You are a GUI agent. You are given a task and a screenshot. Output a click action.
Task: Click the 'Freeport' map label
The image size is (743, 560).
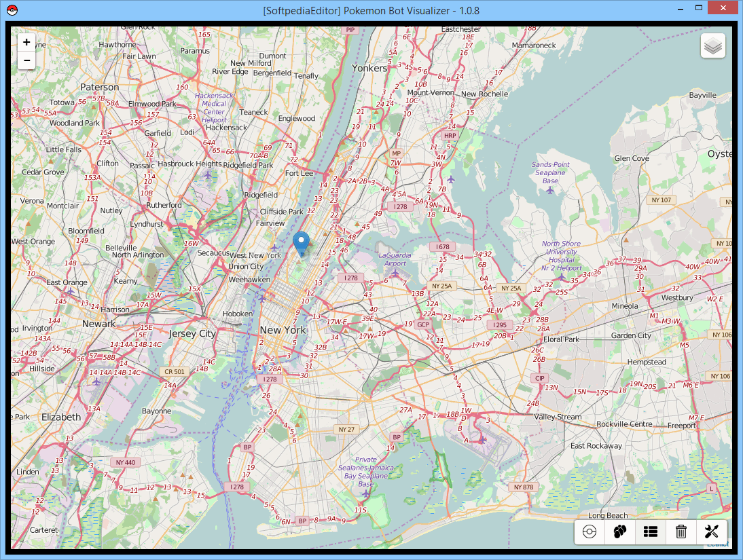(681, 426)
